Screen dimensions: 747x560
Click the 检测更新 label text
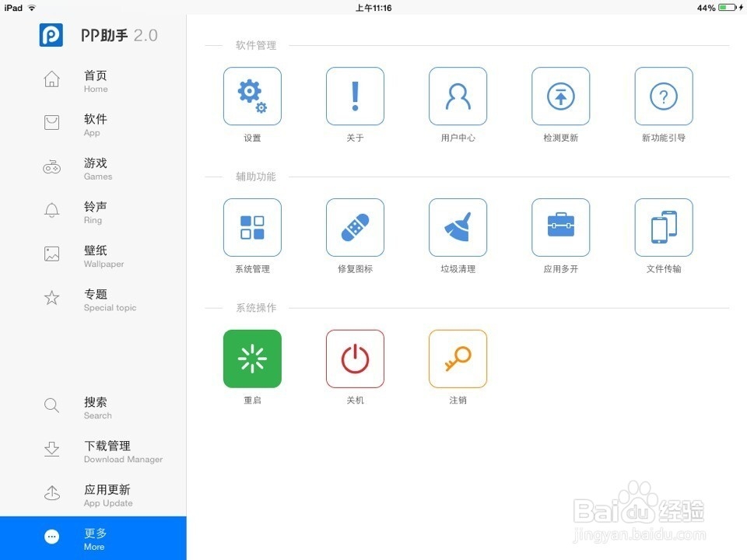point(561,138)
